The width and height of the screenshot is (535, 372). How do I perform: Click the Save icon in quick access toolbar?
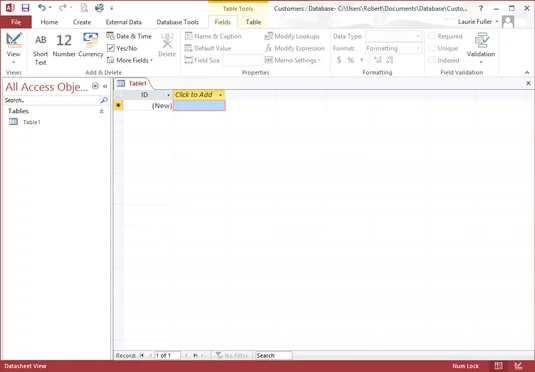pyautogui.click(x=25, y=8)
